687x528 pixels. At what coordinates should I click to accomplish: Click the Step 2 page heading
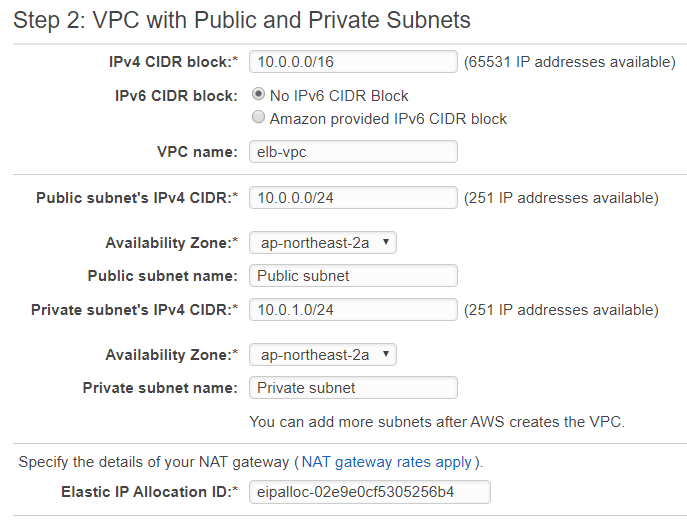coord(242,20)
